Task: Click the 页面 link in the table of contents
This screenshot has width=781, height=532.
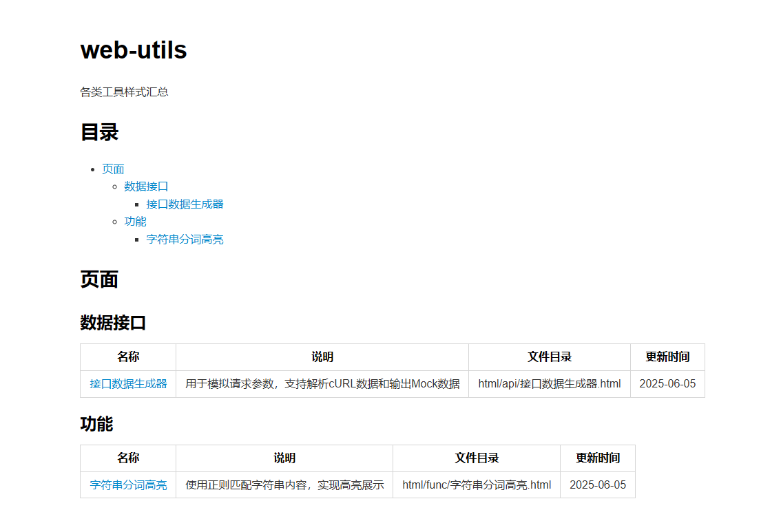Action: point(113,169)
